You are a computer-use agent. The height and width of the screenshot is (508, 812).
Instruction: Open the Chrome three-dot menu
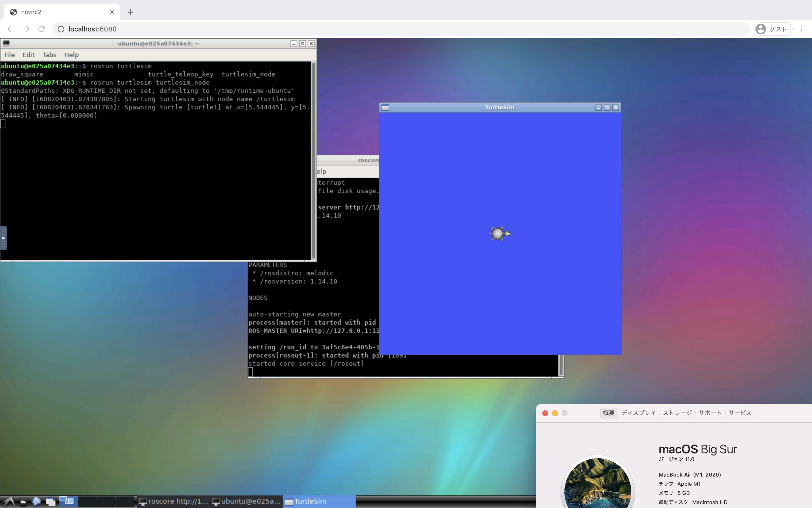pyautogui.click(x=801, y=29)
